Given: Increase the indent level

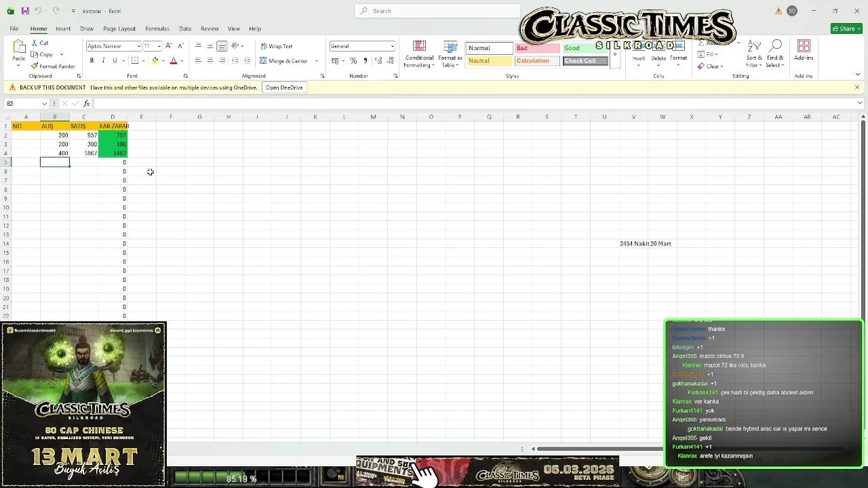Looking at the screenshot, I should (x=246, y=60).
